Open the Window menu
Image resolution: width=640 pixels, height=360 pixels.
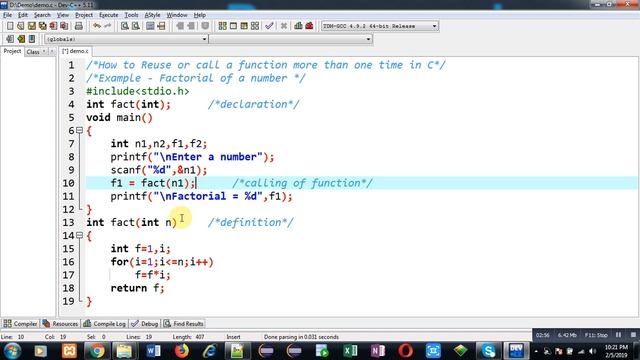177,15
